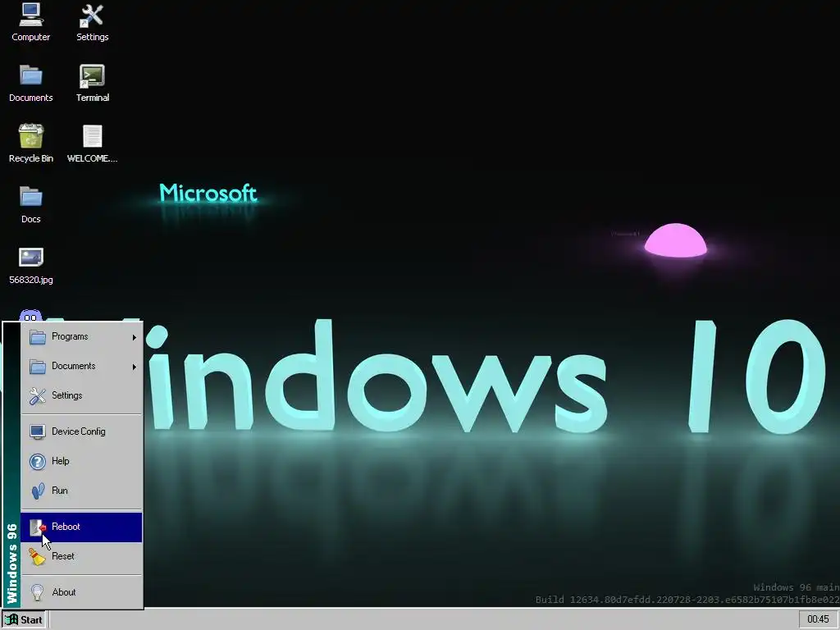Screen dimensions: 840x630
Task: Click the Programs label in Start menu
Action: click(x=70, y=336)
